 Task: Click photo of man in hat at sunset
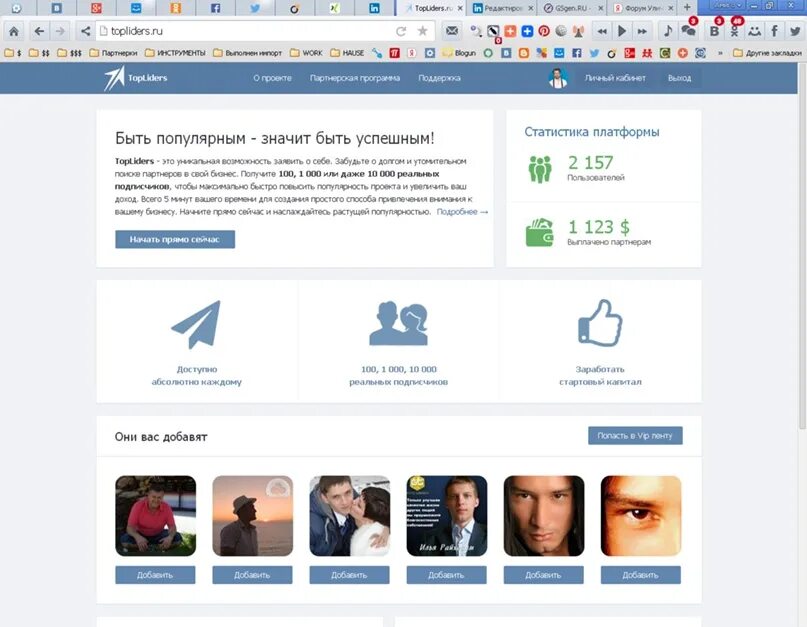(x=253, y=516)
